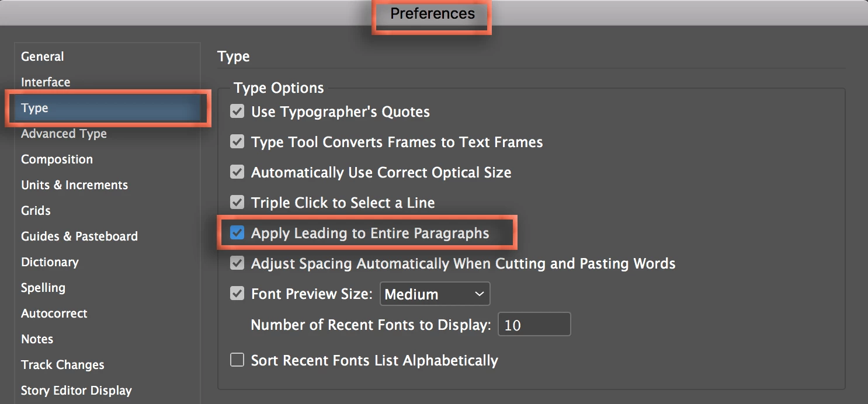
Task: Click the Number of Recent Fonts field
Action: tap(533, 325)
